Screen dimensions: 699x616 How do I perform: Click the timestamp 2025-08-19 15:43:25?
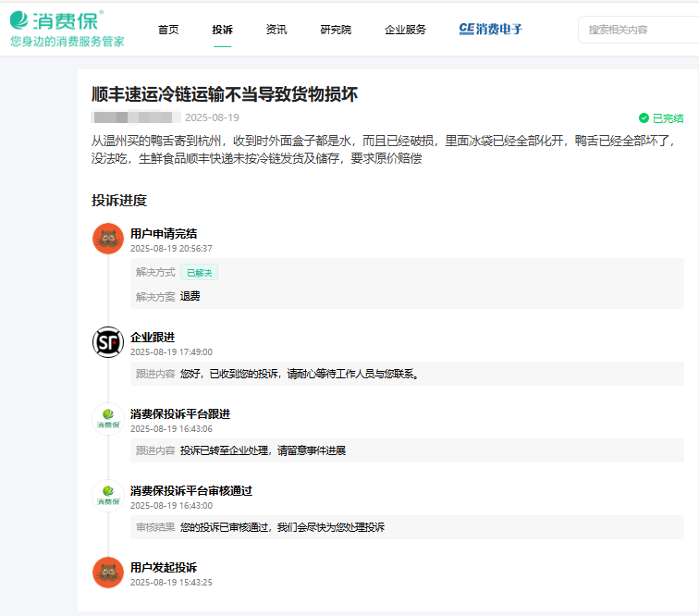[x=171, y=582]
